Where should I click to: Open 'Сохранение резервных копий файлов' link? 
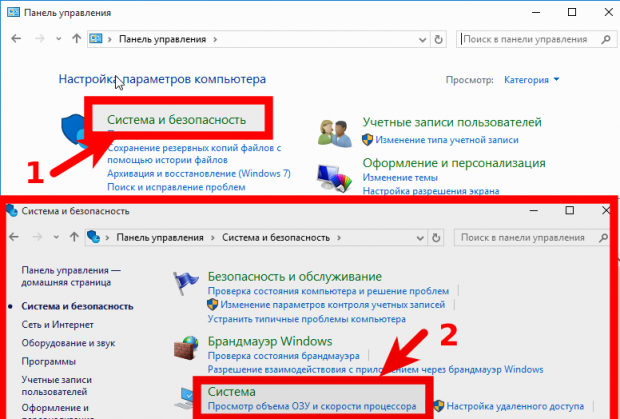194,154
